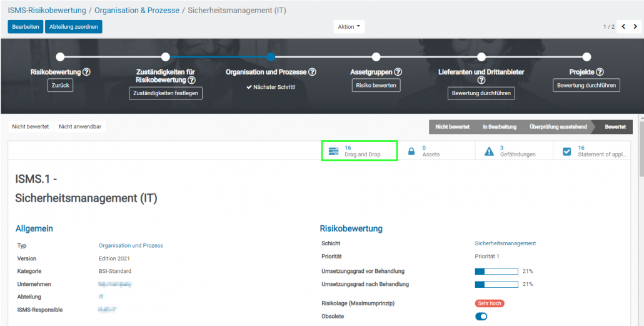The width and height of the screenshot is (644, 326).
Task: Set status to Überprüfung ausstehend
Action: [x=558, y=127]
